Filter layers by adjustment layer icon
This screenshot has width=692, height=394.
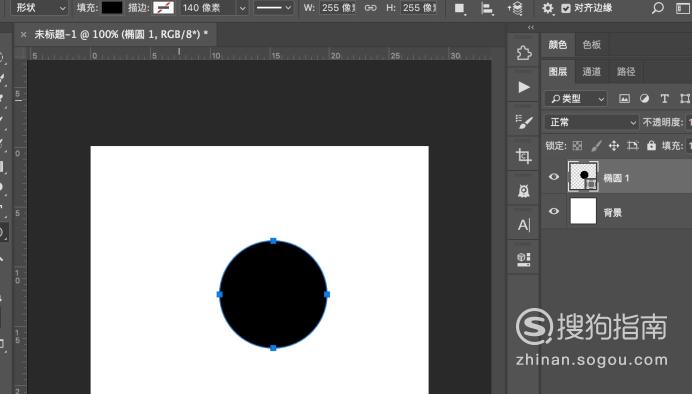click(644, 99)
